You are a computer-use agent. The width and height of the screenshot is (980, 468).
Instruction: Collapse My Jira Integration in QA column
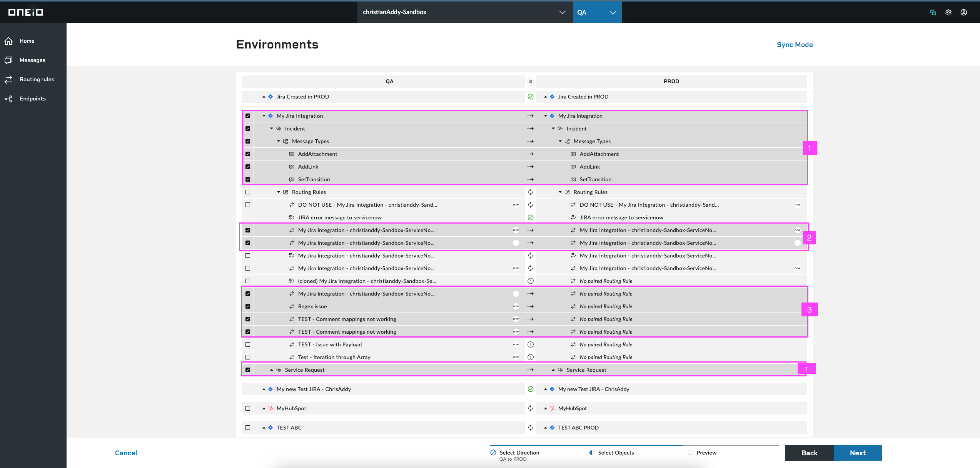click(264, 116)
